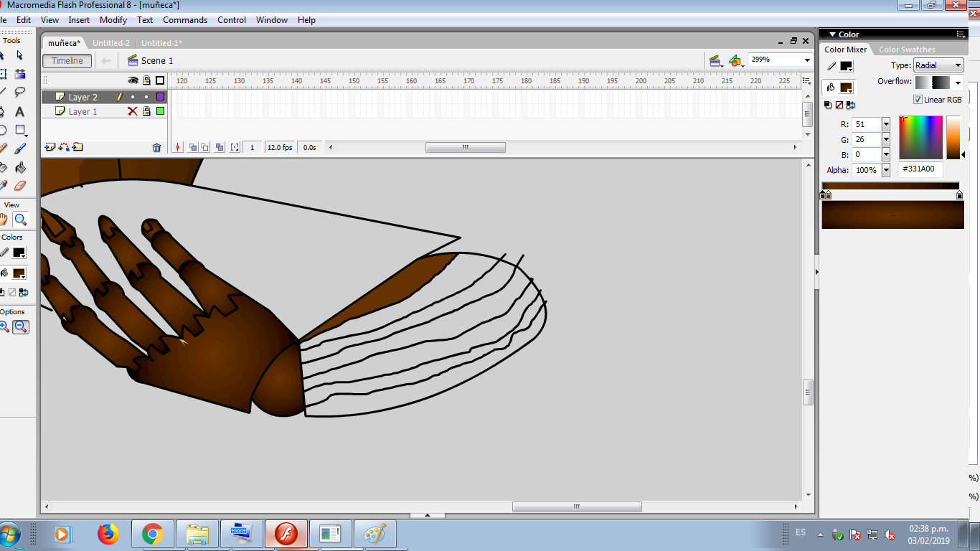Viewport: 980px width, 551px height.
Task: Unlock Layer 1 using its padlock
Action: 146,111
